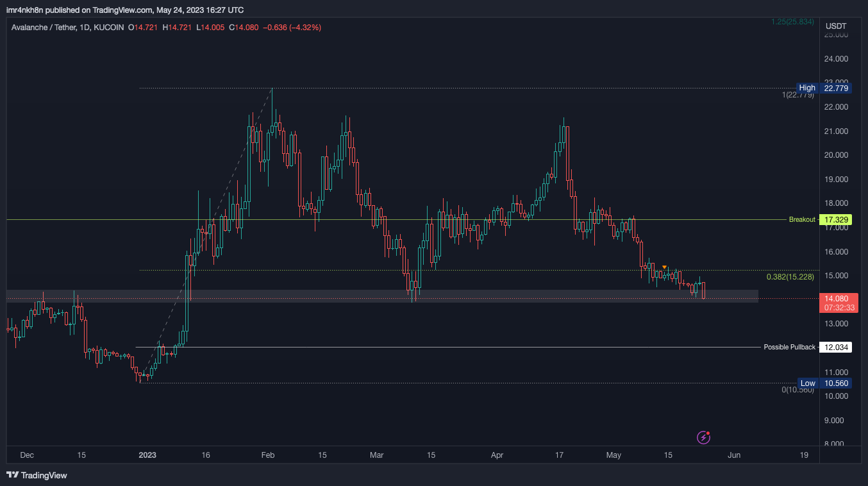The image size is (868, 486).
Task: Click 13.000 on the price axis
Action: coord(837,324)
